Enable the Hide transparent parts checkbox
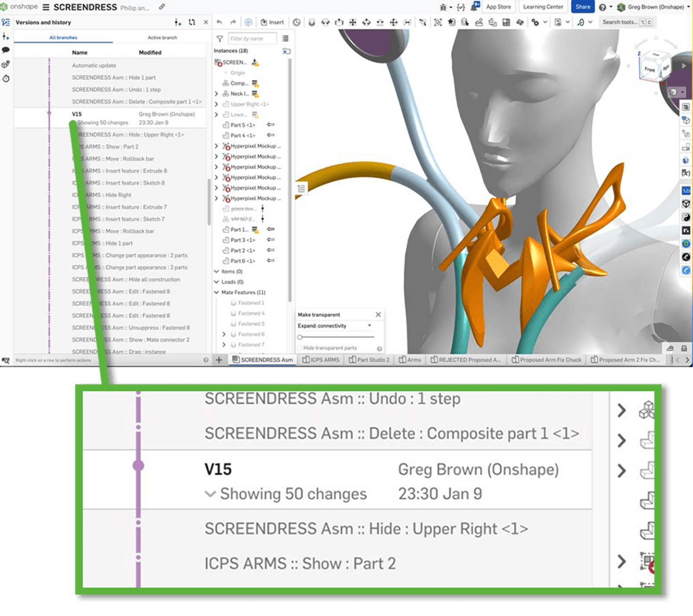 (300, 348)
